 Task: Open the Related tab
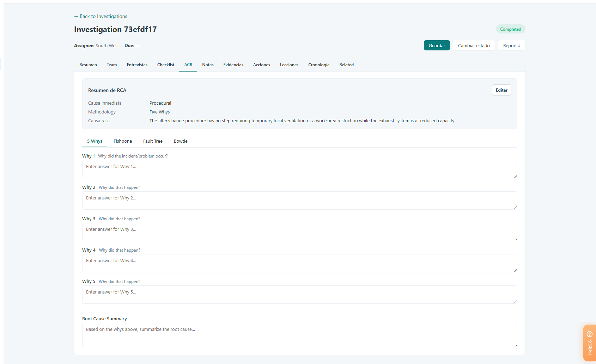(x=346, y=65)
